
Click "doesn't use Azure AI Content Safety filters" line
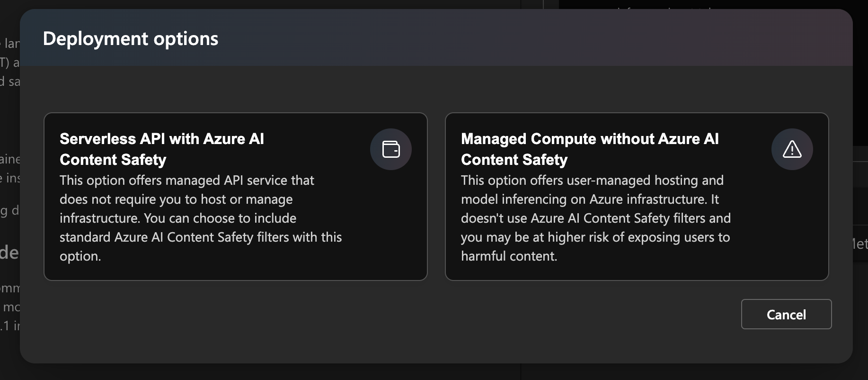point(596,218)
